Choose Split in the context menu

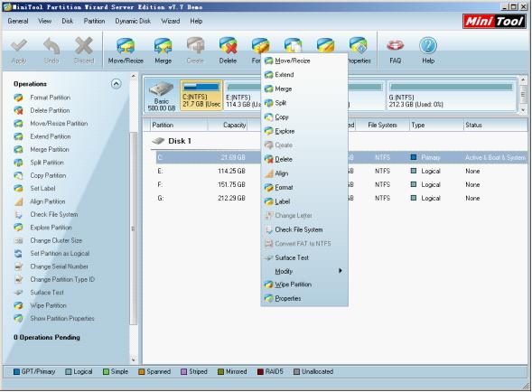coord(304,103)
